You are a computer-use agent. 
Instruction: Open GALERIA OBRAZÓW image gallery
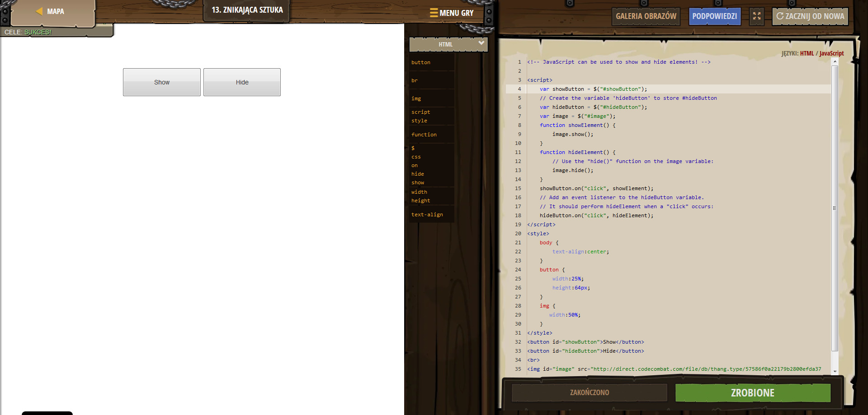646,16
